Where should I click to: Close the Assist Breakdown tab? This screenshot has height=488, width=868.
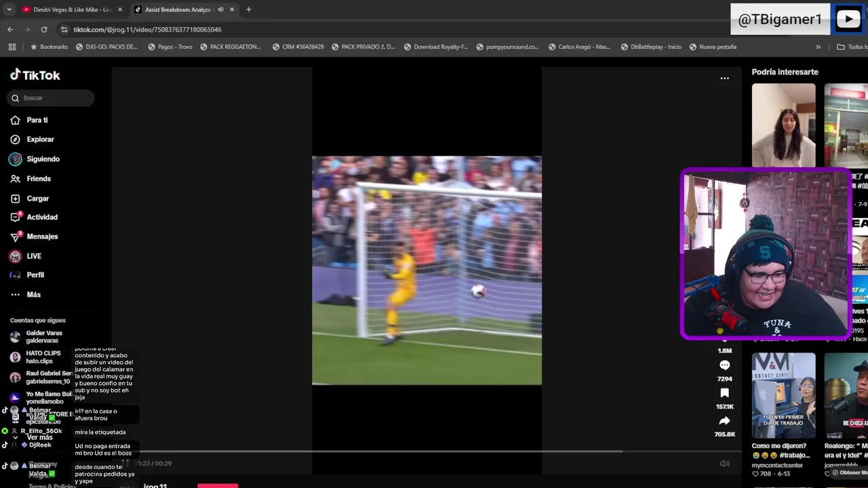coord(232,9)
